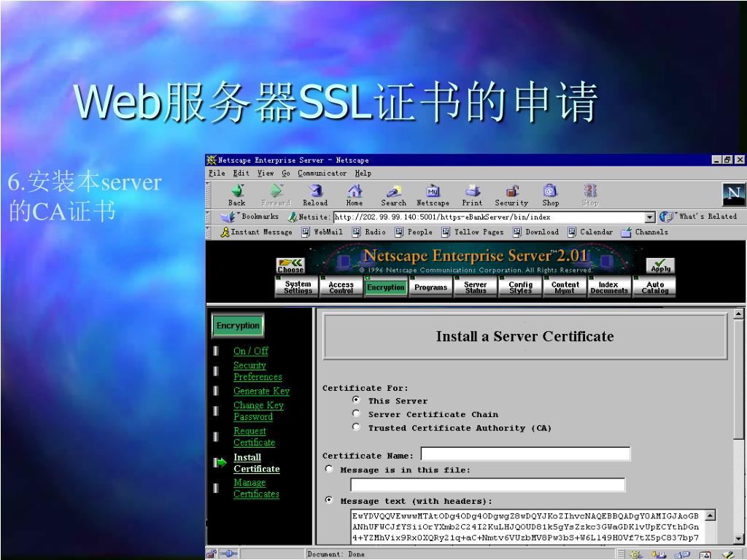Click the My Netscape toolbar icon

[433, 195]
